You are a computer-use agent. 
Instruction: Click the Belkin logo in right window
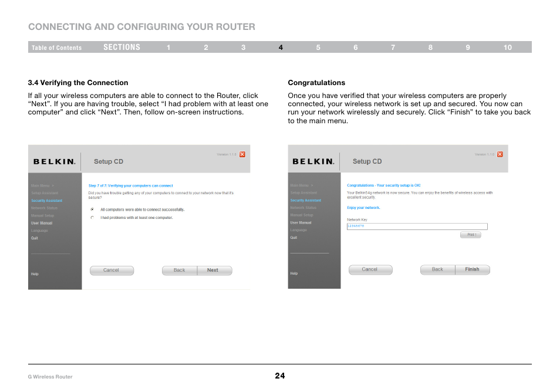click(313, 162)
